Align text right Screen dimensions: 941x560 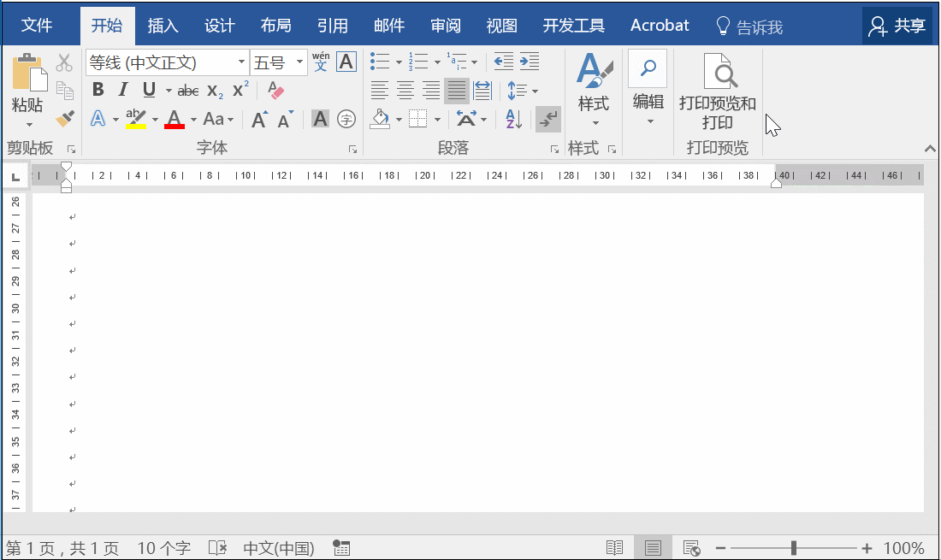pos(431,91)
